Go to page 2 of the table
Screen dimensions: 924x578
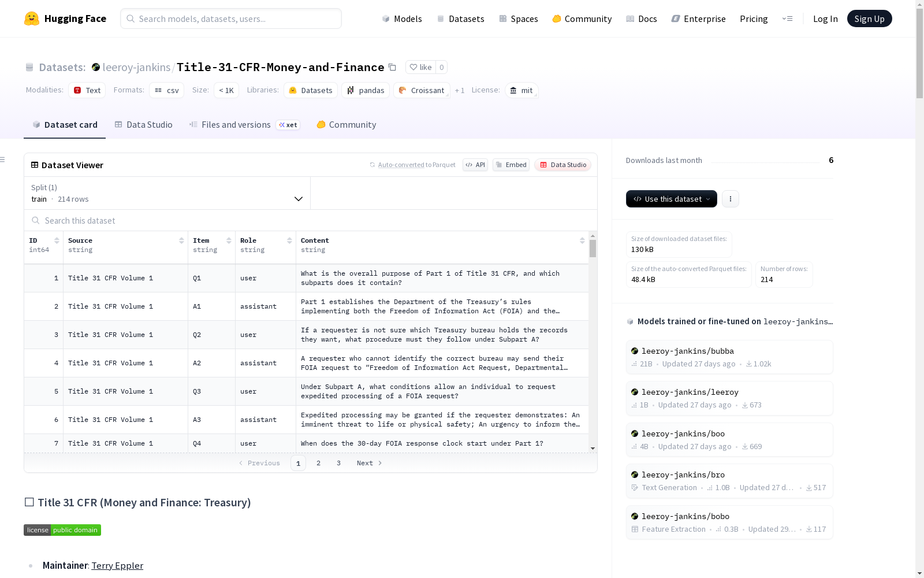pyautogui.click(x=318, y=463)
